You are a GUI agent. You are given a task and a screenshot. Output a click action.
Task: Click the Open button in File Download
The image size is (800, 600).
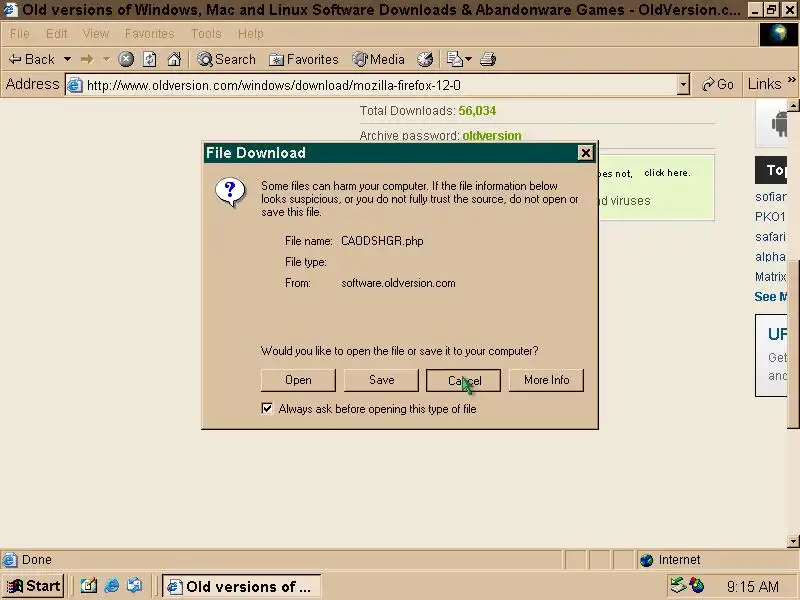(298, 380)
